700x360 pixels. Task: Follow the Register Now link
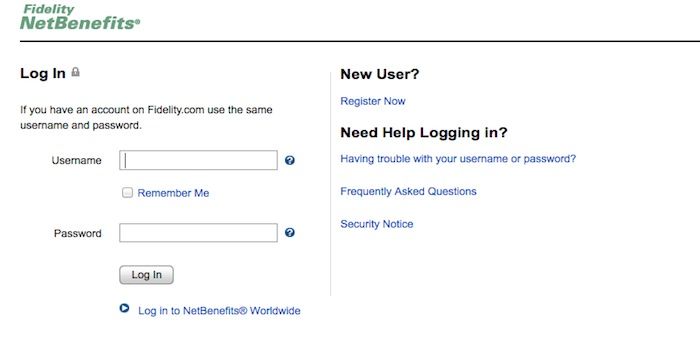pyautogui.click(x=373, y=101)
